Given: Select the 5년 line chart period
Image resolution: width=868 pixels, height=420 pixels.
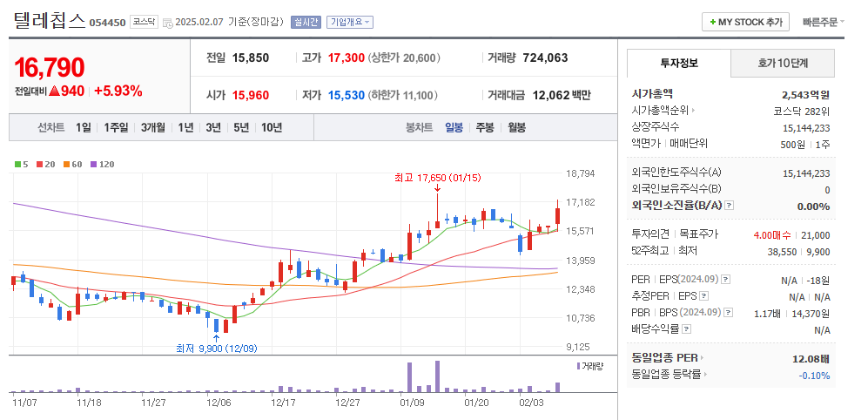Looking at the screenshot, I should click(x=241, y=127).
